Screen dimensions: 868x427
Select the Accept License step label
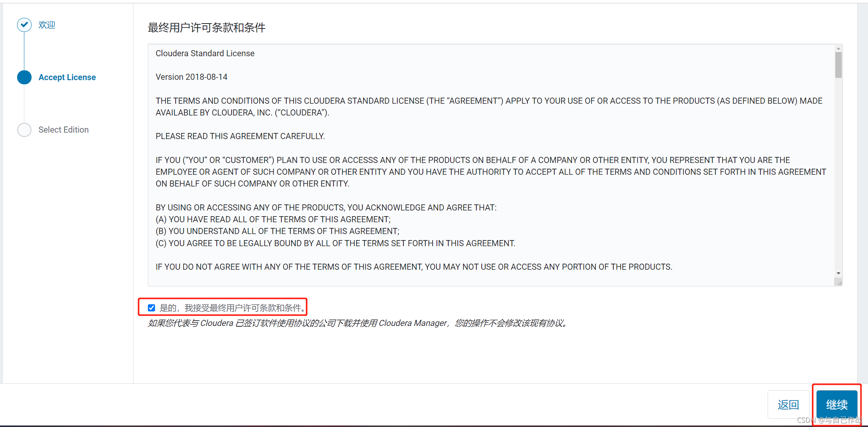pyautogui.click(x=67, y=77)
